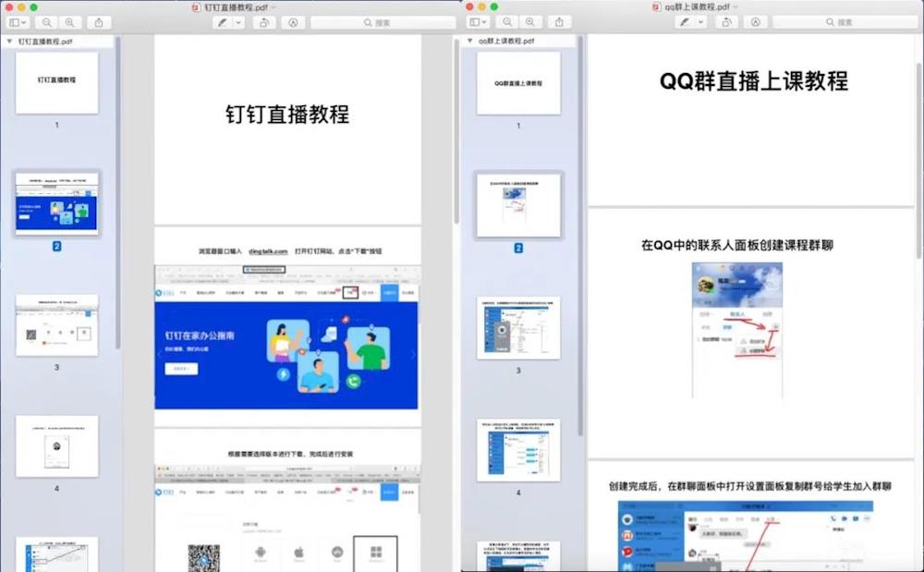The height and width of the screenshot is (572, 924).
Task: Select page 1 thumbnail in qq群上课教程 sidebar
Action: coord(518,83)
